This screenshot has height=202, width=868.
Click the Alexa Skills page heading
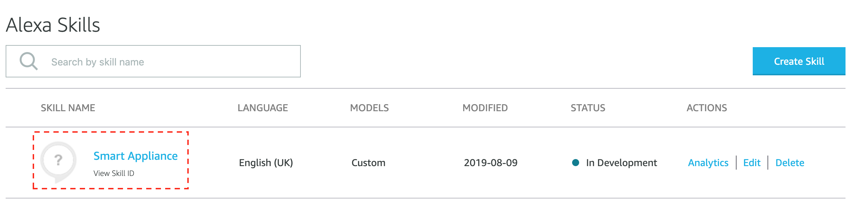[53, 25]
